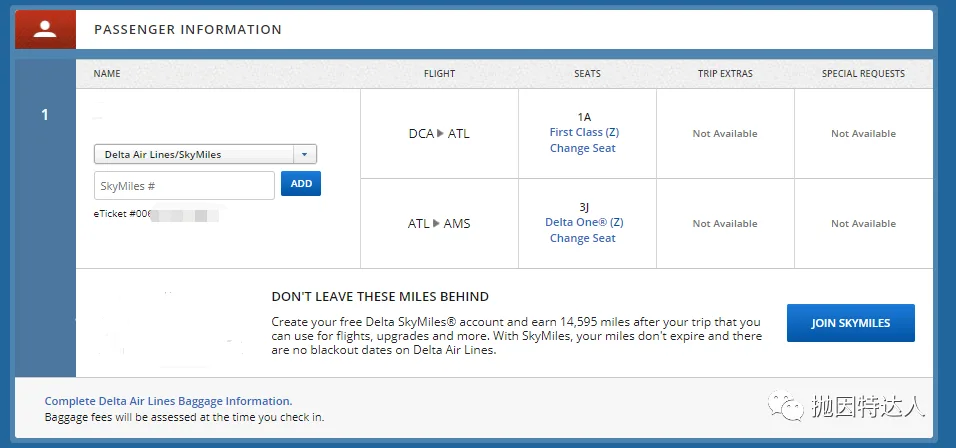The width and height of the screenshot is (956, 448).
Task: Focus the SkyMiles # input field
Action: tap(184, 186)
